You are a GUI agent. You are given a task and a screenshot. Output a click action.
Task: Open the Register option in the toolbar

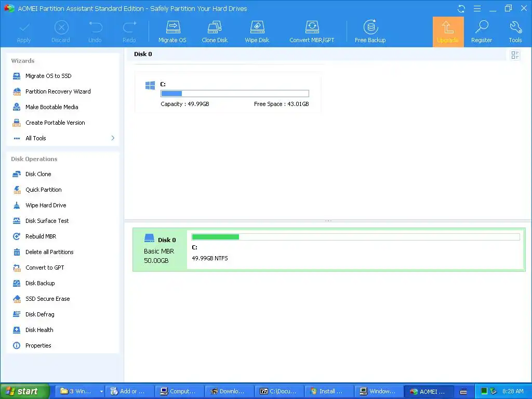(482, 32)
